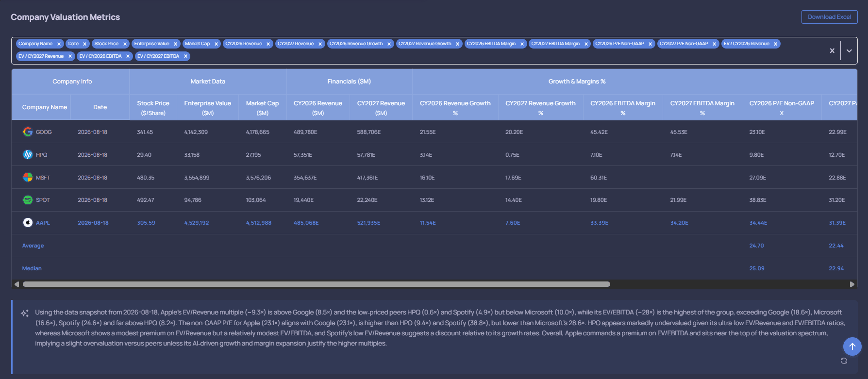The height and width of the screenshot is (379, 868).
Task: Click the average P/E value 24.70
Action: pyautogui.click(x=756, y=246)
